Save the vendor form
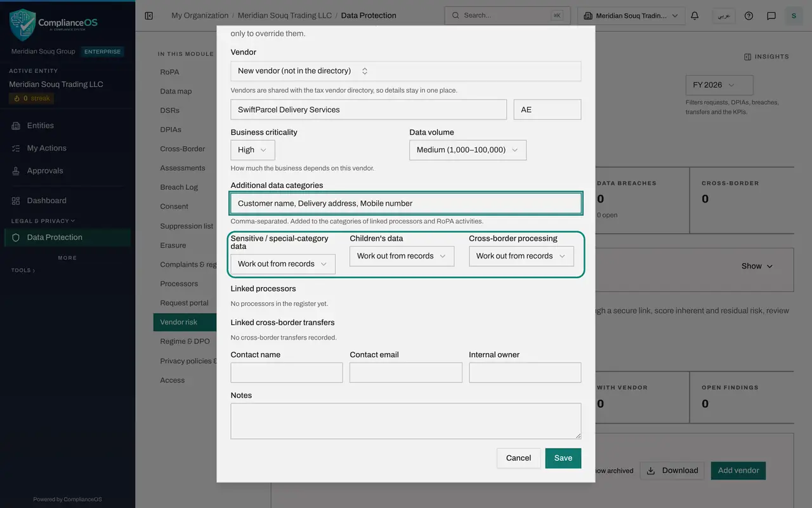This screenshot has height=508, width=812. point(563,458)
